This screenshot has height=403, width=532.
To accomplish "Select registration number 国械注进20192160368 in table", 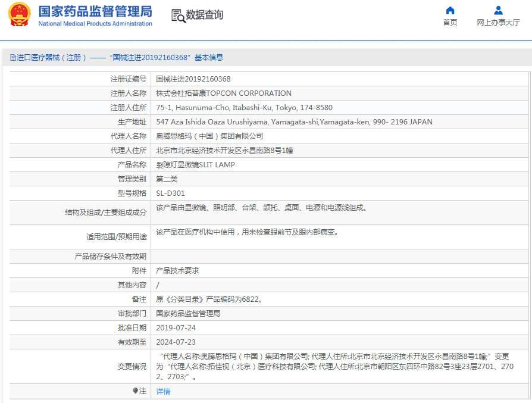I will click(193, 79).
